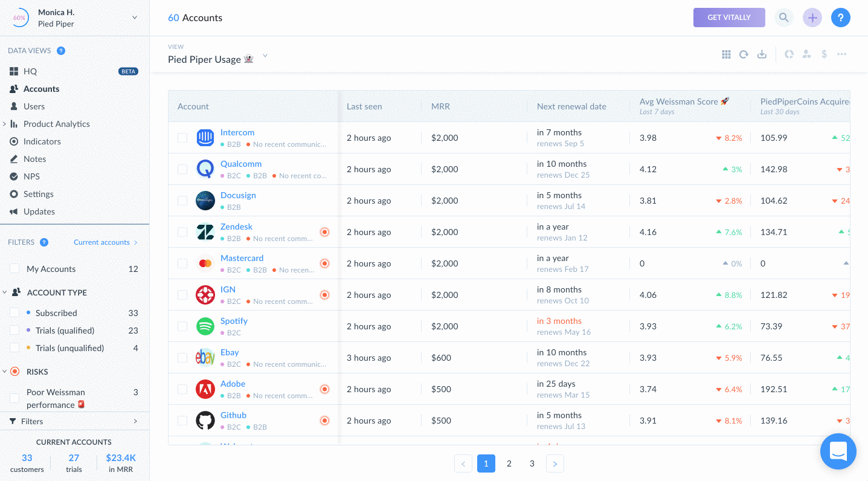Click the refresh view icon
868x481 pixels.
[x=744, y=54]
